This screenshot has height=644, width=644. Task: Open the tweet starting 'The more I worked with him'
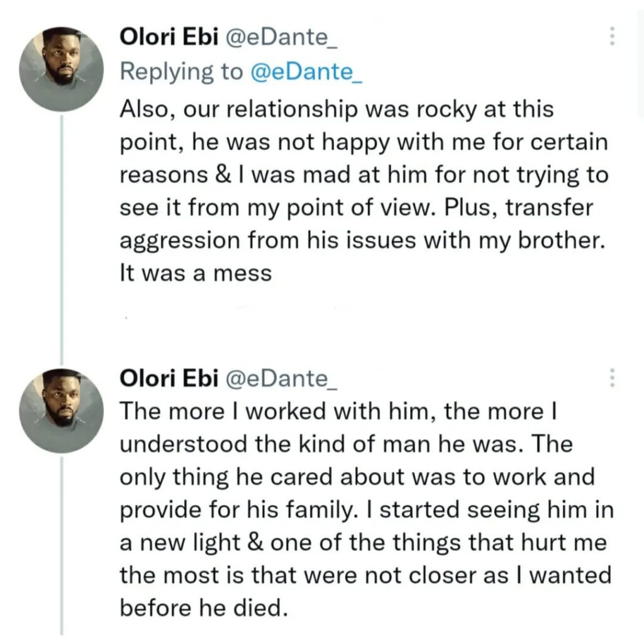[367, 509]
